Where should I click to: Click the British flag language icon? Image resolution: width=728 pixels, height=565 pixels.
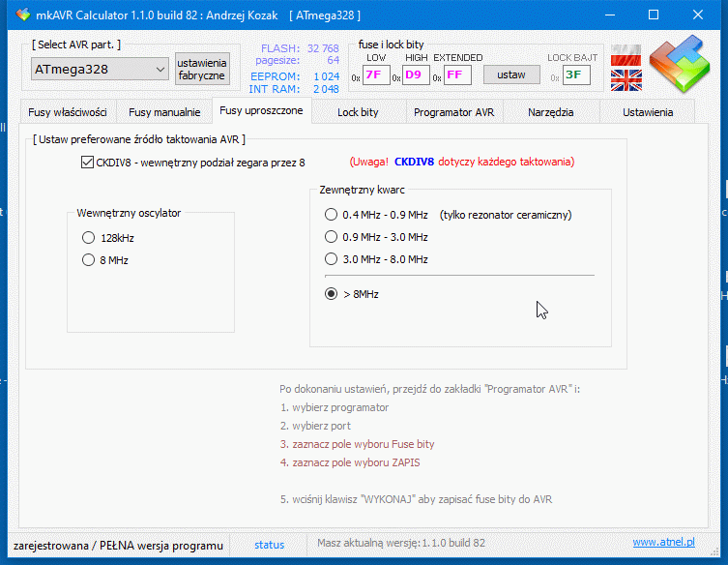tap(626, 79)
